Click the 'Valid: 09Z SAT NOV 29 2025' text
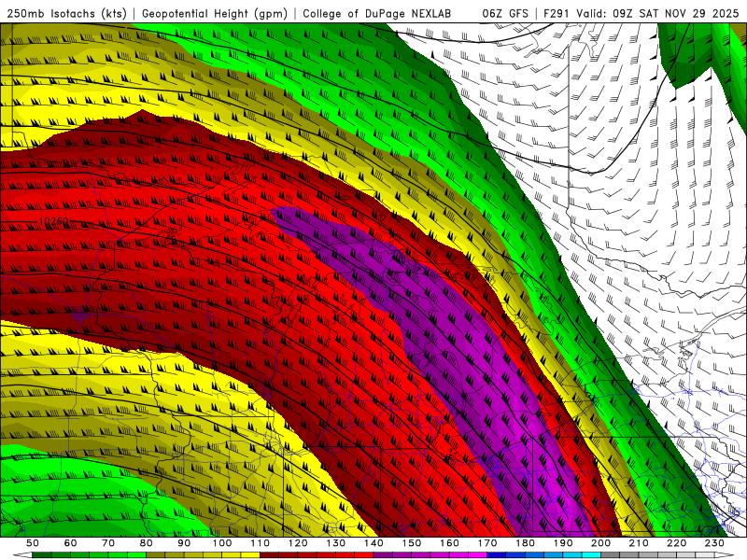This screenshot has width=747, height=560. tap(657, 13)
